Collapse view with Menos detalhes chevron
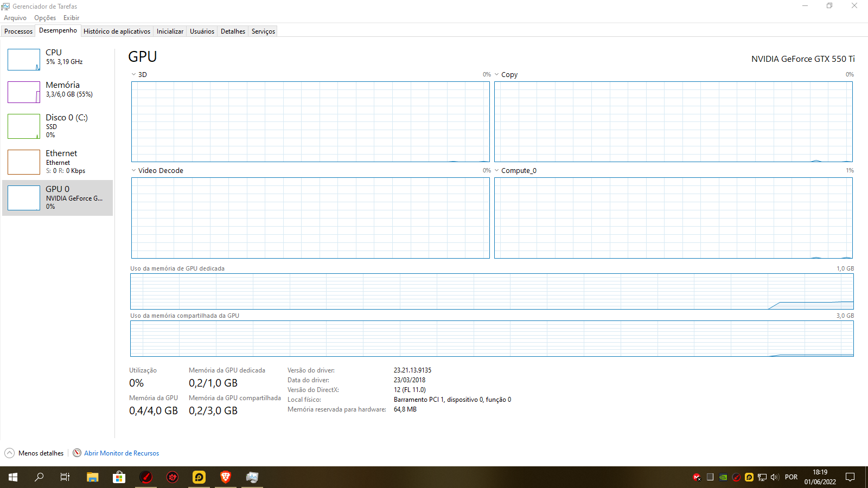Image resolution: width=868 pixels, height=488 pixels. [x=10, y=453]
